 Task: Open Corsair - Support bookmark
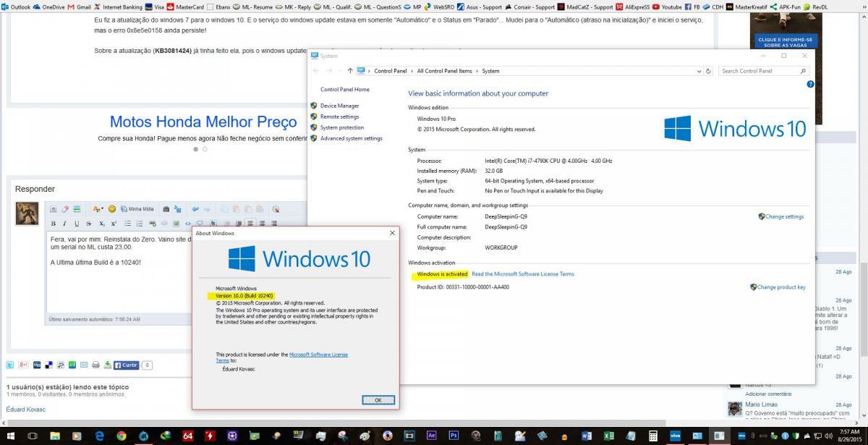529,7
